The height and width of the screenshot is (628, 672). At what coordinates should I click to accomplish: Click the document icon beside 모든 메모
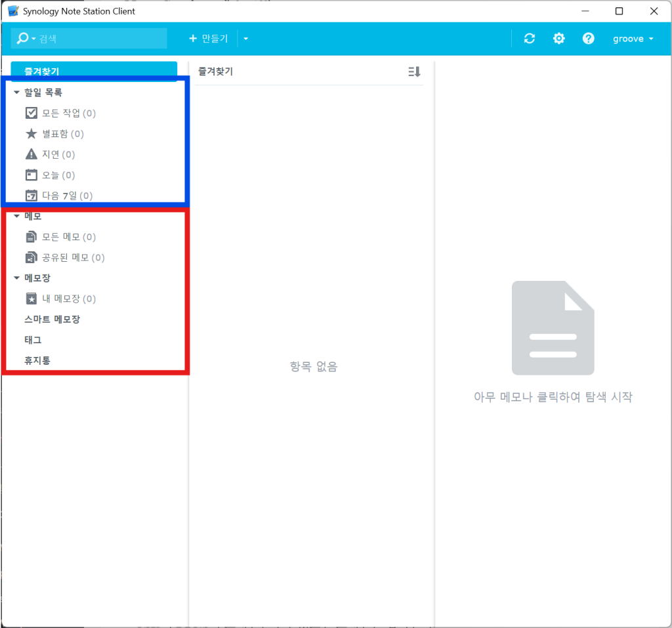(31, 237)
